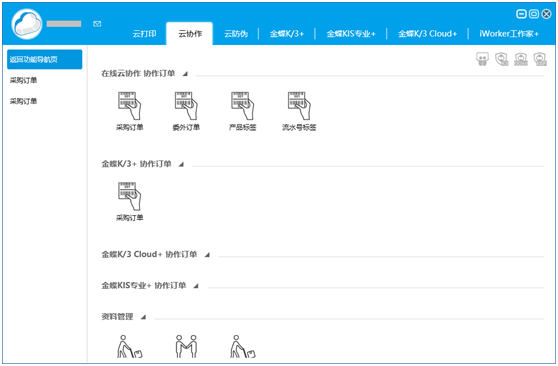
Task: Click the first gray shield icon after the badge
Action: coord(501,59)
